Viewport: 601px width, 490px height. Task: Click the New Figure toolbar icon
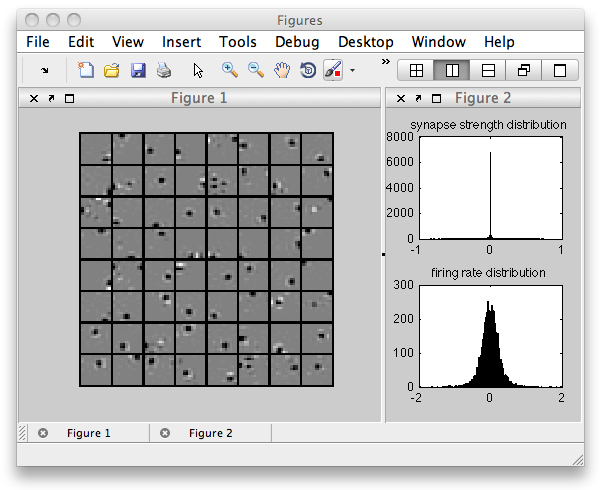[86, 71]
